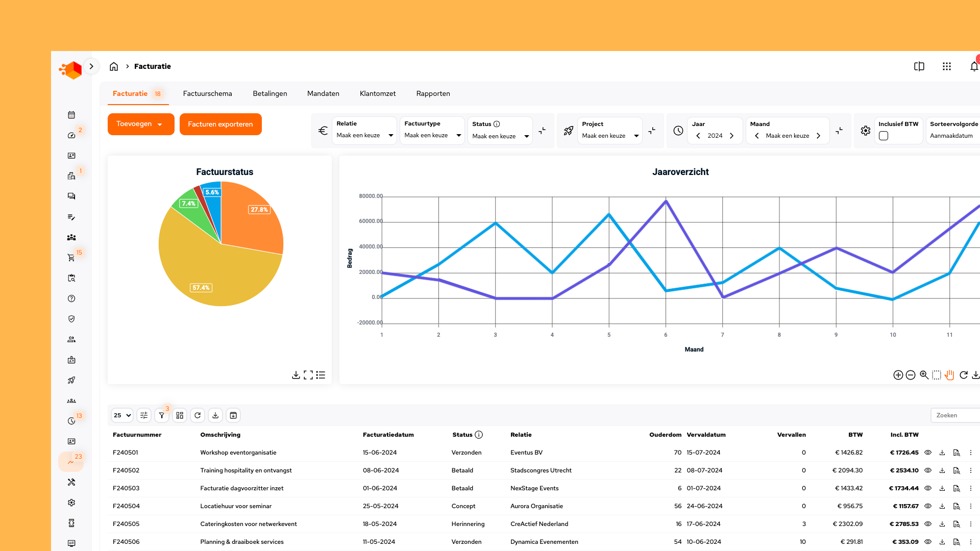Switch to the Betalingen tab
Image resolution: width=980 pixels, height=551 pixels.
[x=269, y=93]
